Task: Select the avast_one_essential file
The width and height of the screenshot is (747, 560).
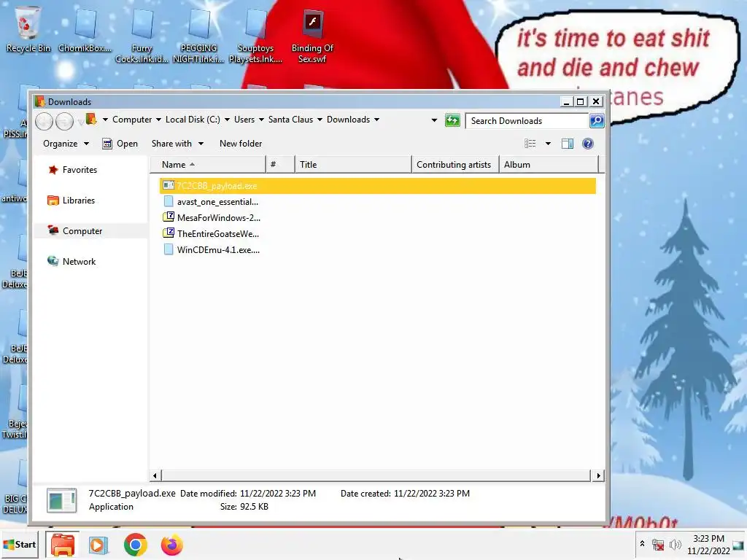Action: pos(217,202)
